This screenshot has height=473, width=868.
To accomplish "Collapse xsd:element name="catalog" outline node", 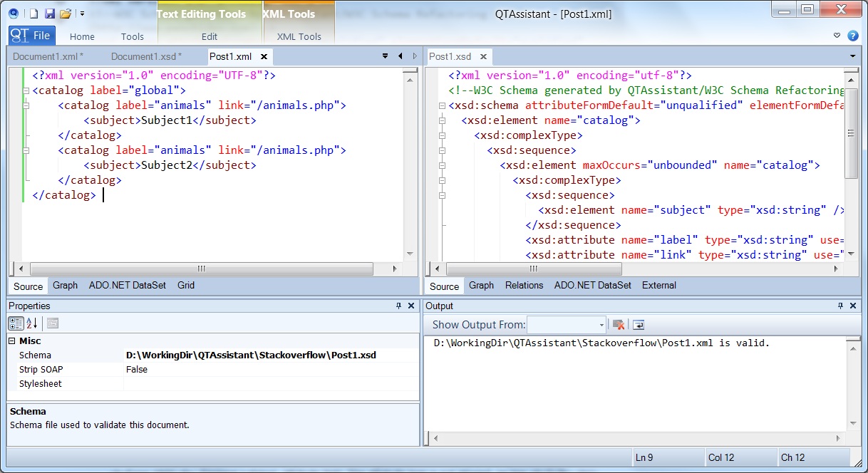I will pyautogui.click(x=442, y=120).
